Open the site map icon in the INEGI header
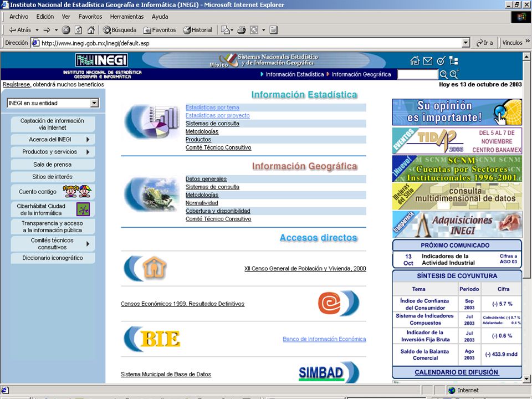 [454, 61]
